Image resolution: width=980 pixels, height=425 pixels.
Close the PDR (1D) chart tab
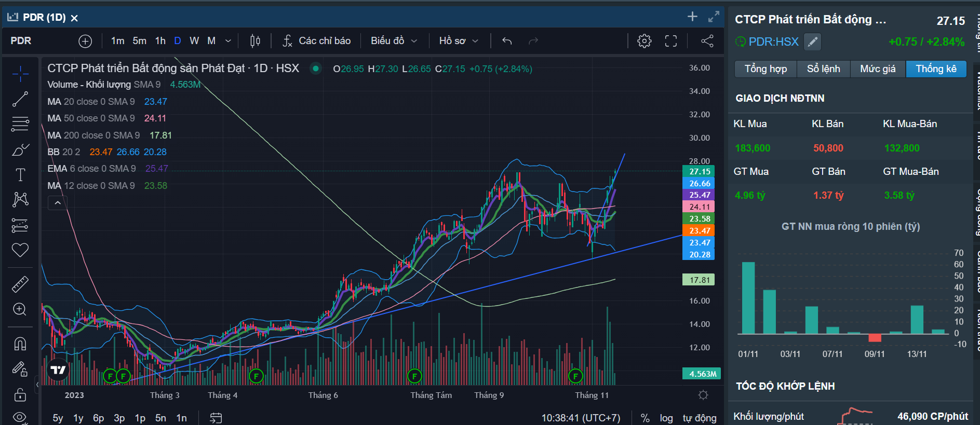(x=74, y=18)
